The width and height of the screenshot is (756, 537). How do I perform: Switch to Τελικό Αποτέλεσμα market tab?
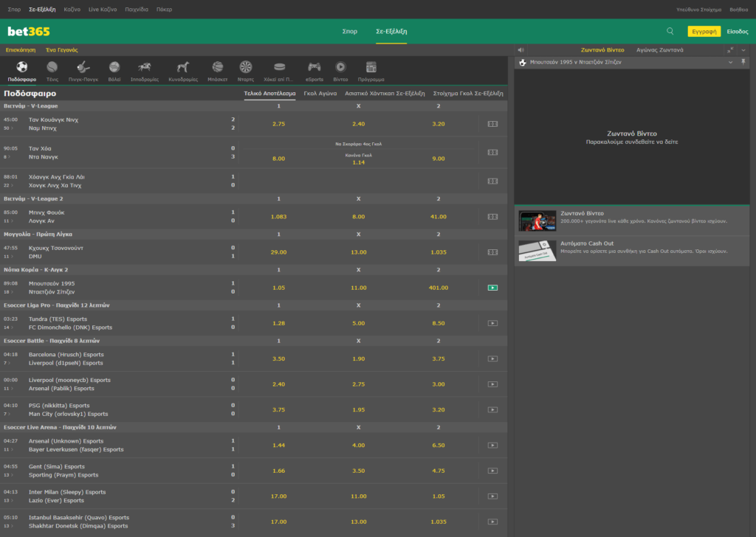pos(269,94)
